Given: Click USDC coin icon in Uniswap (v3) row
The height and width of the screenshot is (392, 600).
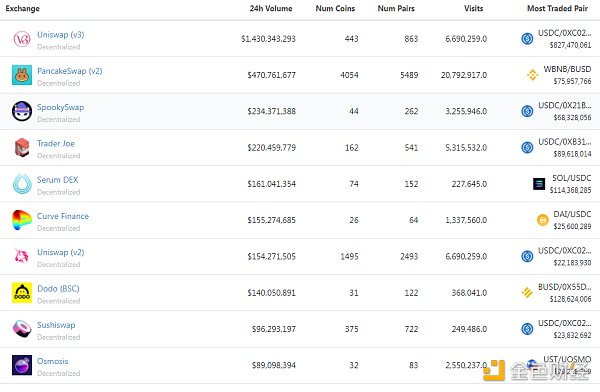Looking at the screenshot, I should pos(527,39).
